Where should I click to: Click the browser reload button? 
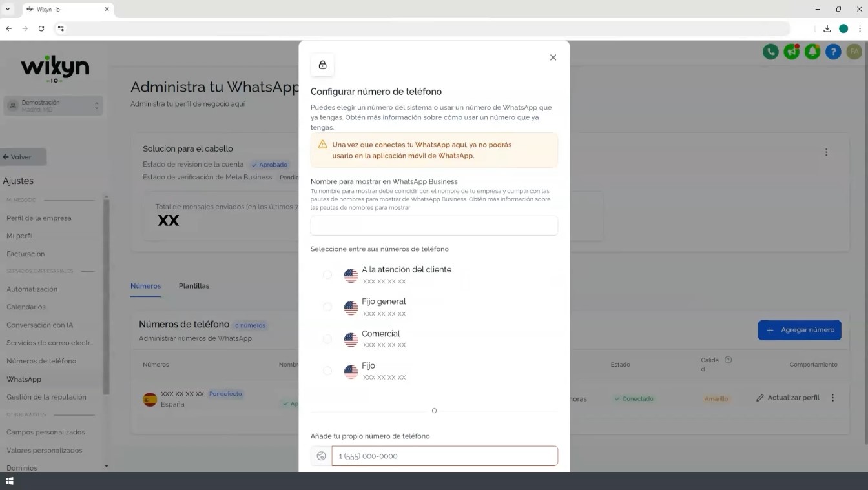41,28
